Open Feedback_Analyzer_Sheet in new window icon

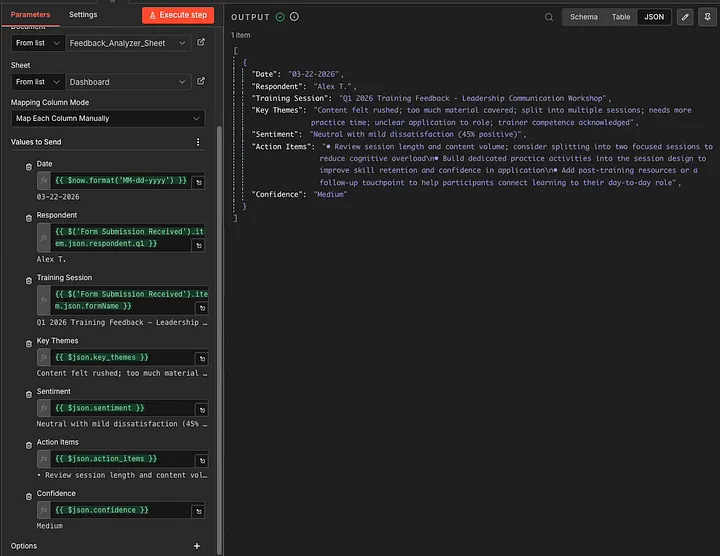click(201, 42)
